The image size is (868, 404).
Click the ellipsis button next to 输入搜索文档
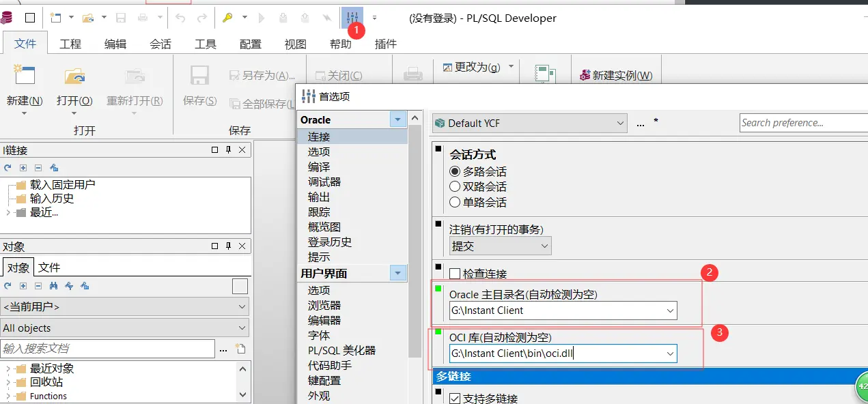point(223,350)
